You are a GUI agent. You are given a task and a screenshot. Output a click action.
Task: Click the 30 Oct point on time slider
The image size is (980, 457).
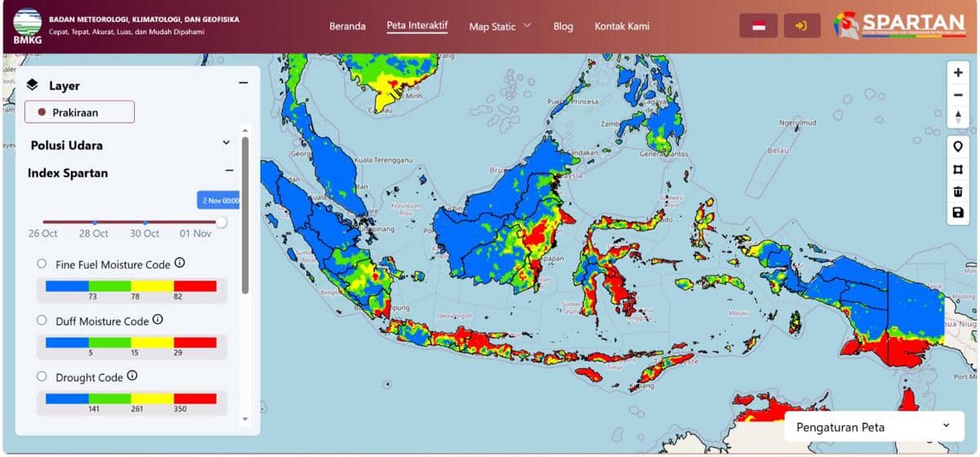point(145,222)
